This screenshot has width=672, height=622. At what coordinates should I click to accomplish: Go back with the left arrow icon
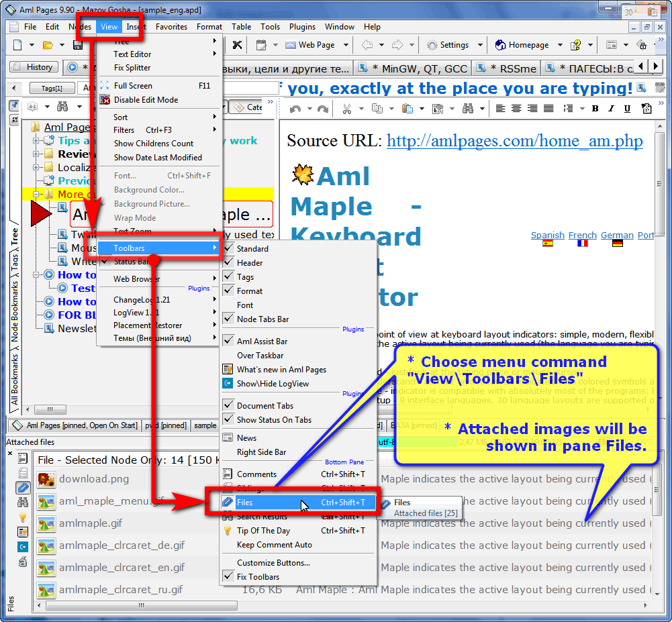point(367,45)
